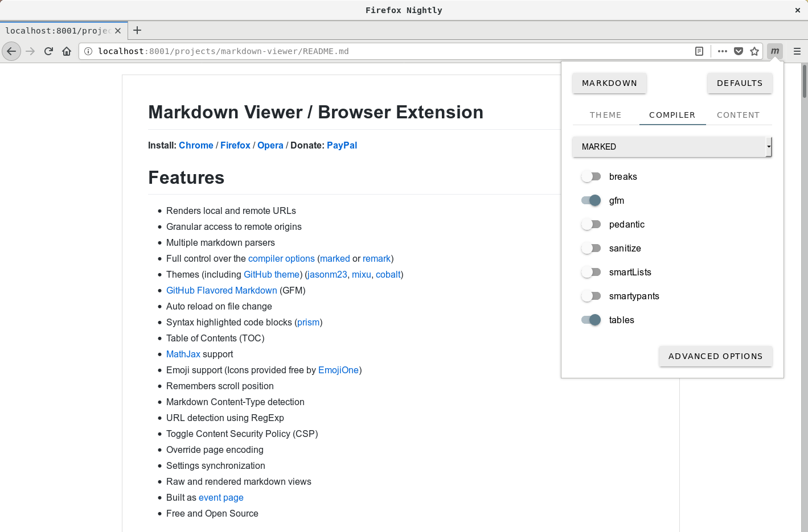Click 'Override page encoding' item
The image size is (808, 532).
(215, 449)
